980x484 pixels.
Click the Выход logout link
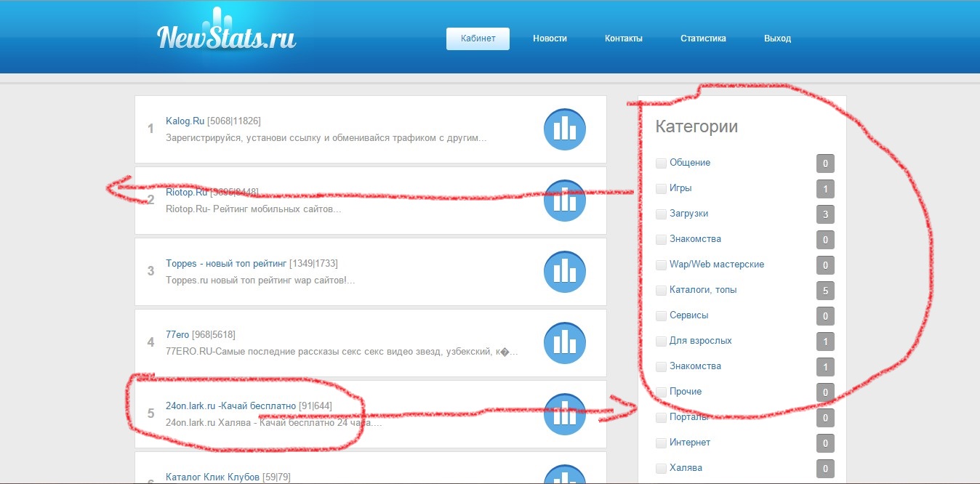point(777,39)
